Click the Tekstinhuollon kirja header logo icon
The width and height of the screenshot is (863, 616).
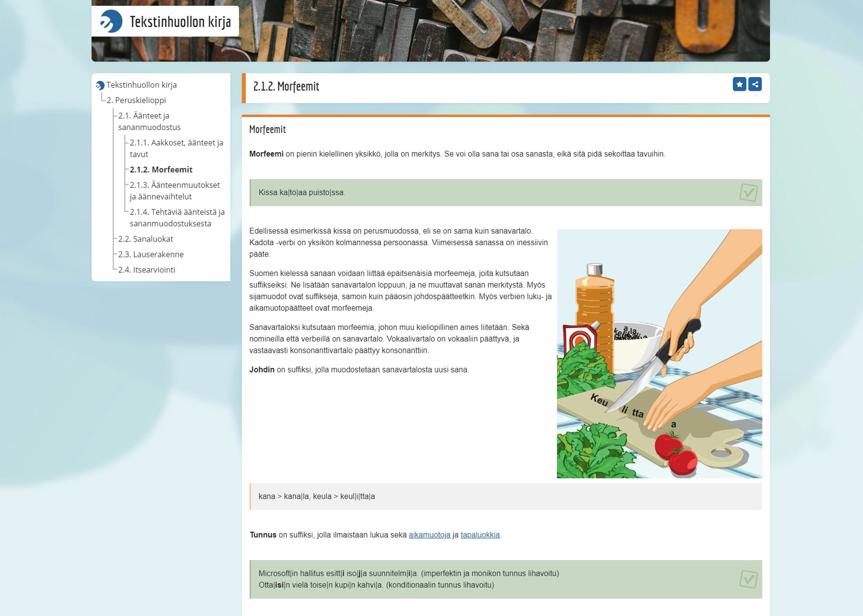coord(111,22)
